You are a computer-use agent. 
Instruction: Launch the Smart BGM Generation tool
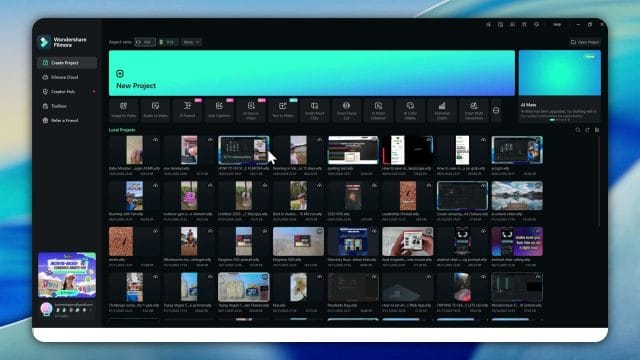[x=473, y=110]
